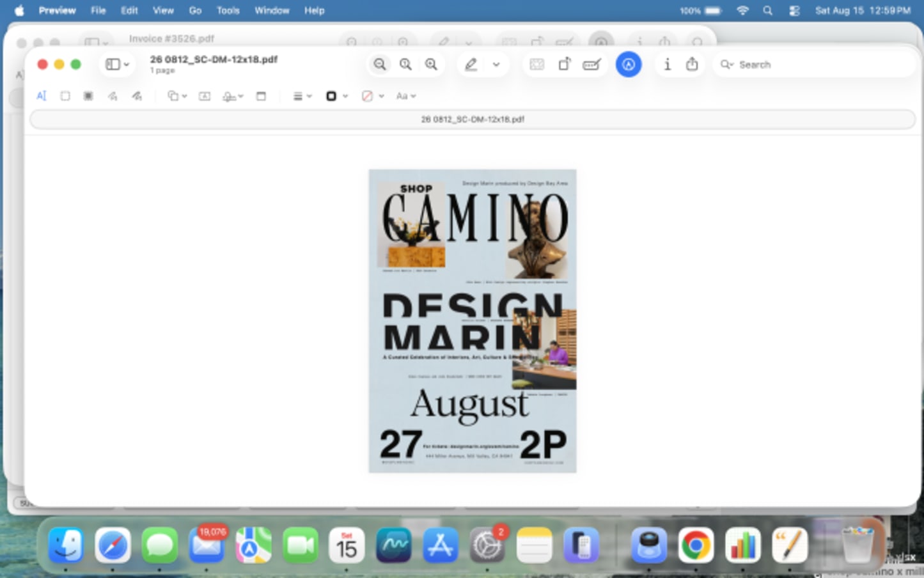The height and width of the screenshot is (578, 924).
Task: Open the Text Style Aa menu
Action: pos(406,96)
